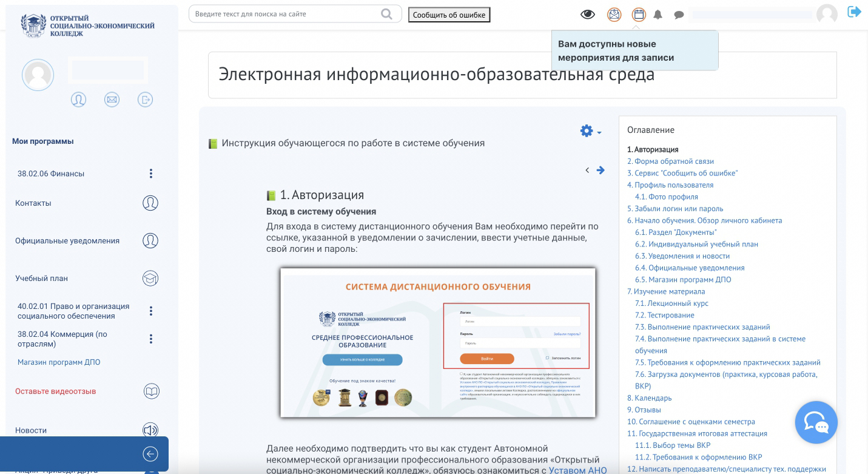Viewport: 868px width, 474px height.
Task: Open Официальные уведомления in the sidebar
Action: (x=67, y=240)
